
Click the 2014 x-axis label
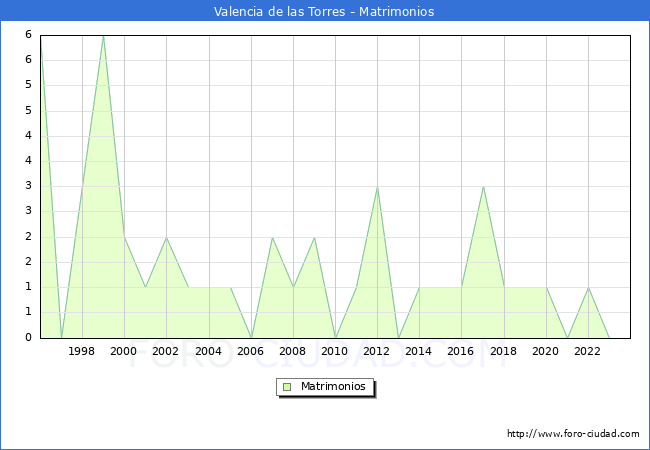coord(419,351)
